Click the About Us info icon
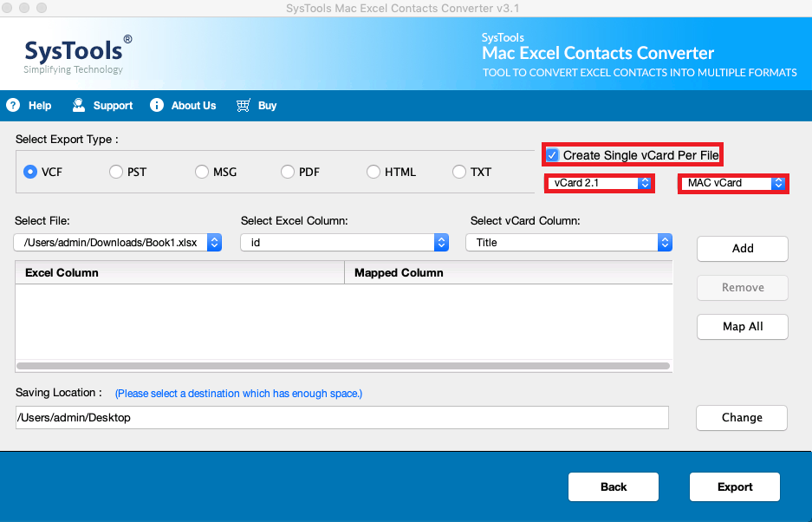The height and width of the screenshot is (522, 812). point(157,105)
